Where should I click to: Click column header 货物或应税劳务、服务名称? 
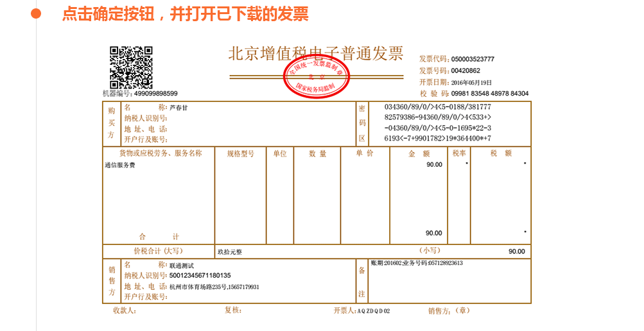pyautogui.click(x=161, y=153)
